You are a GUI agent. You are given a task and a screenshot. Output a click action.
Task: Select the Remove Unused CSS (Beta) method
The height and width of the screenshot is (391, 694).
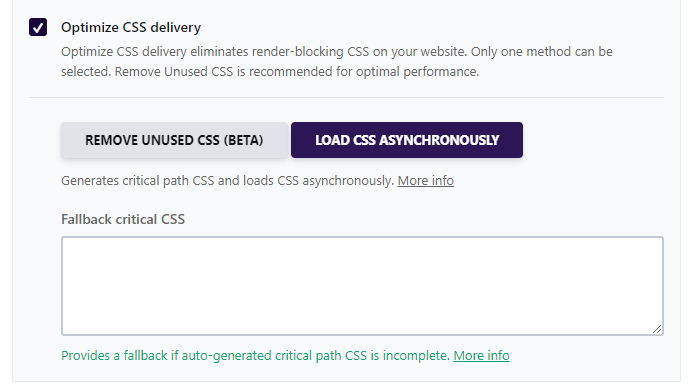pyautogui.click(x=174, y=140)
